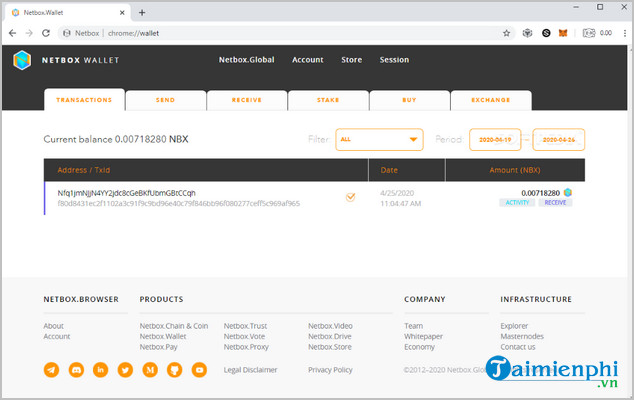The height and width of the screenshot is (400, 634).
Task: Open the Netbox balance 0.00 toolbar icon
Action: [597, 33]
